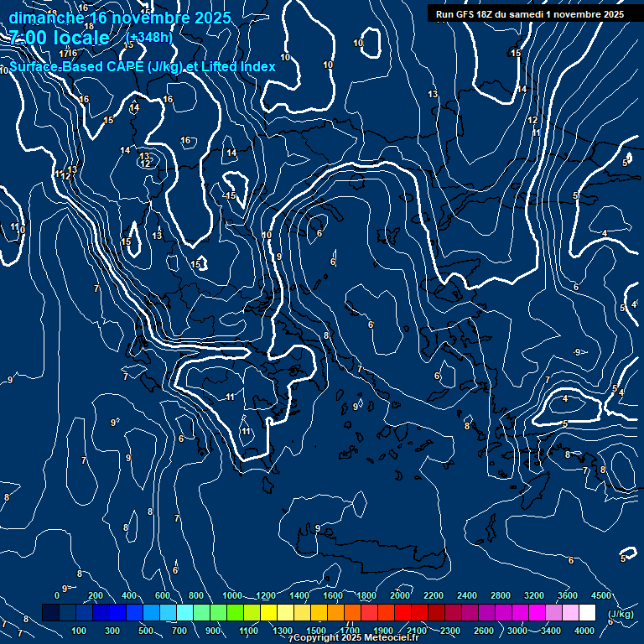Click the white swatch at the legend's end

pyautogui.click(x=587, y=612)
